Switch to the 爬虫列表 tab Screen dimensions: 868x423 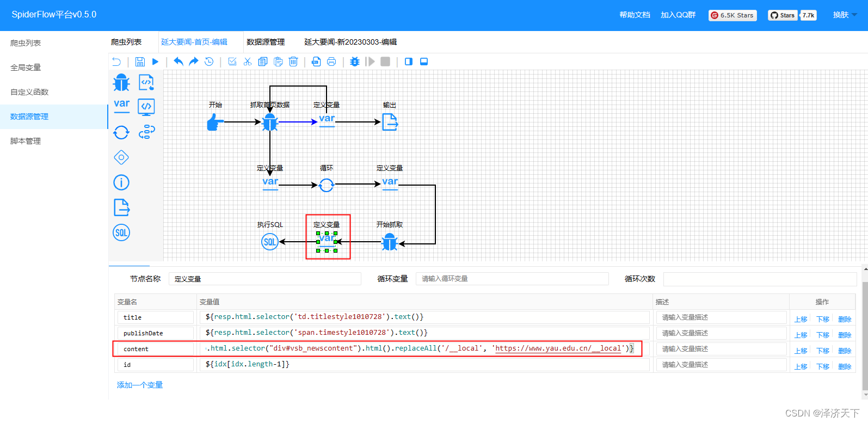click(126, 42)
